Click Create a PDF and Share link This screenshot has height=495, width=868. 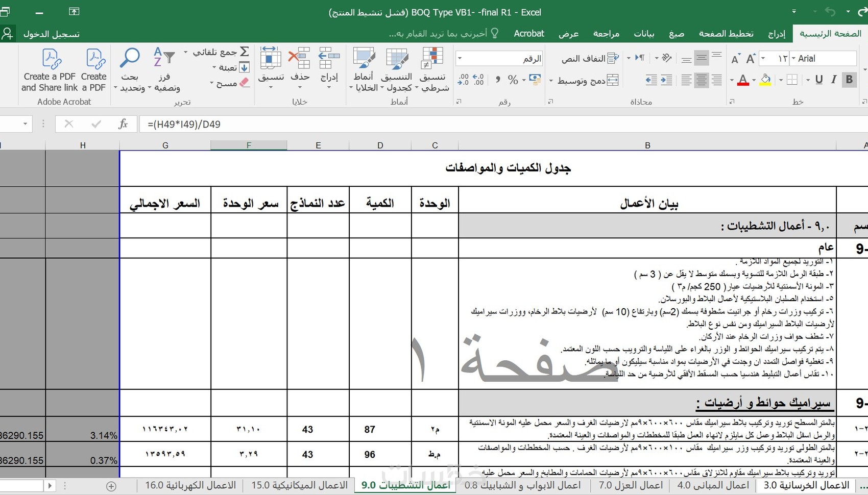50,70
